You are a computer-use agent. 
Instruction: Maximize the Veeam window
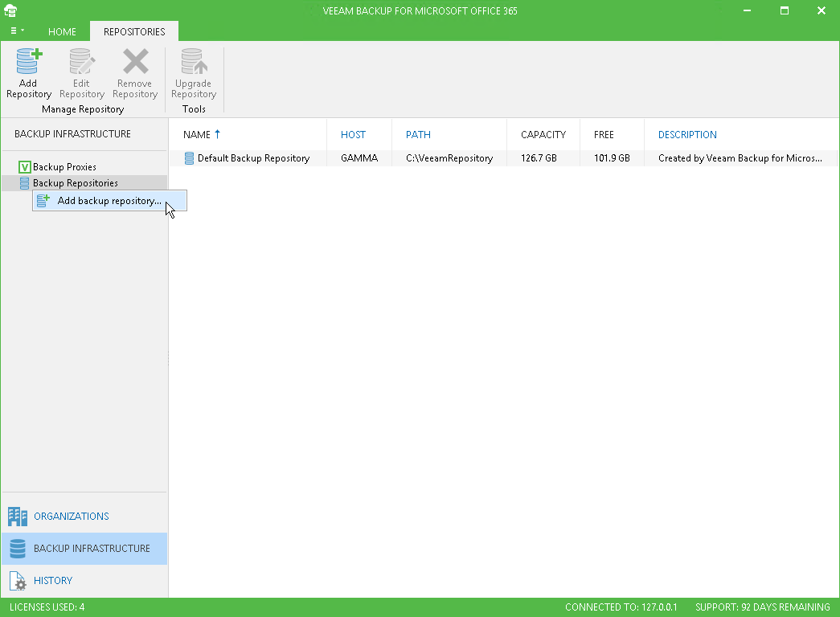coord(785,10)
